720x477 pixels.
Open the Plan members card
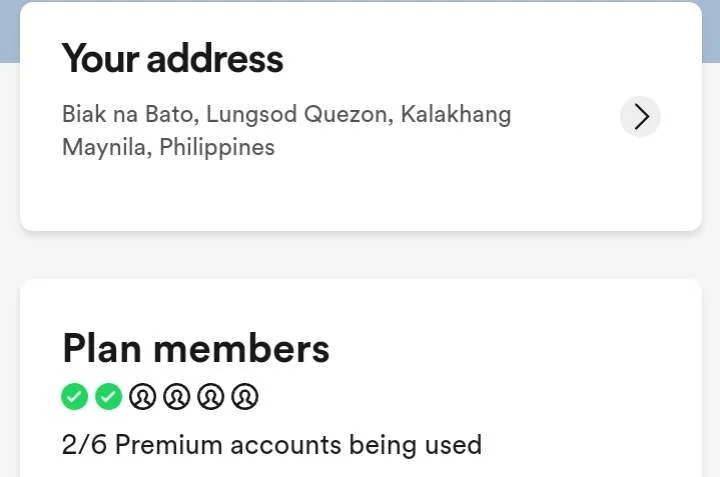click(x=360, y=378)
